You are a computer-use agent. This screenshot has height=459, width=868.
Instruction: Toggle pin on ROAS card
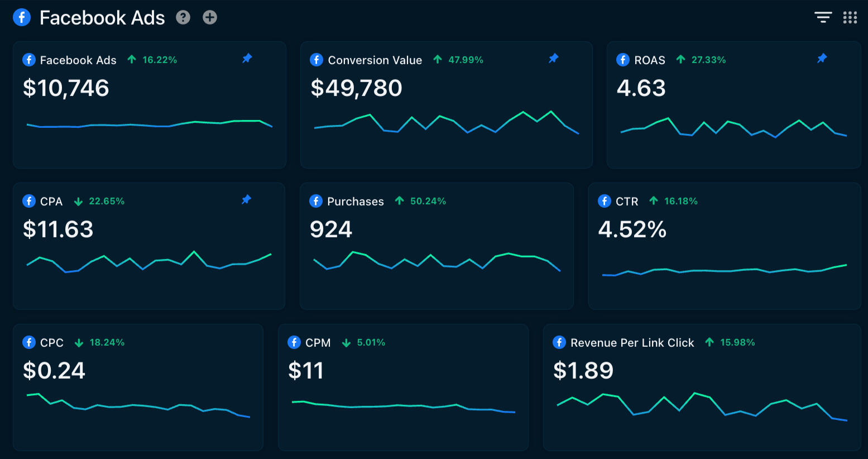coord(822,59)
